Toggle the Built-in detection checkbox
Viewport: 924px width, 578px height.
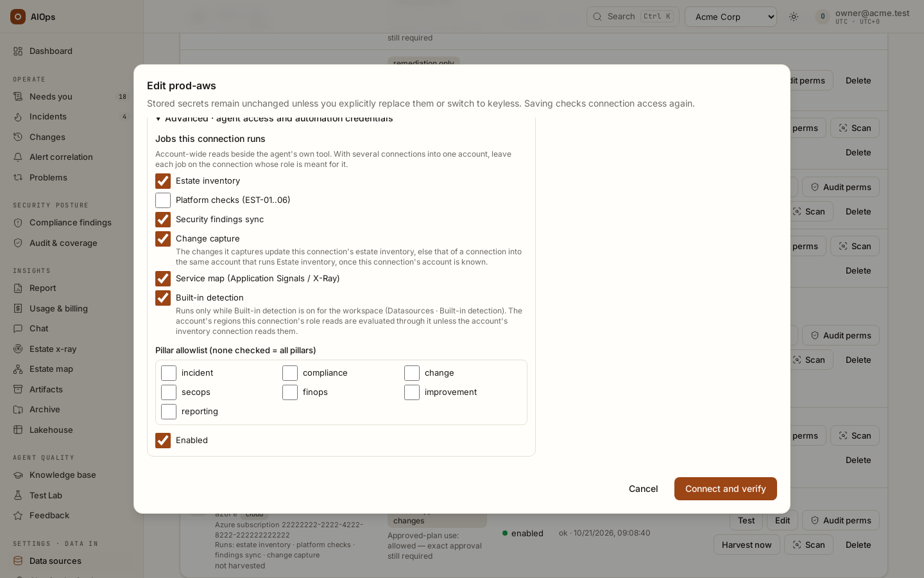163,298
